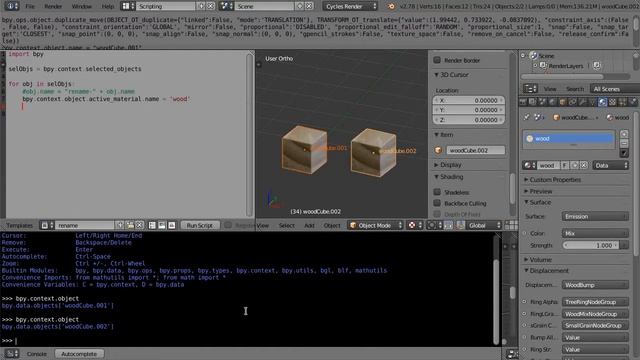Open the Physics properties tab
Image resolution: width=640 pixels, height=360 pixels.
(633, 102)
